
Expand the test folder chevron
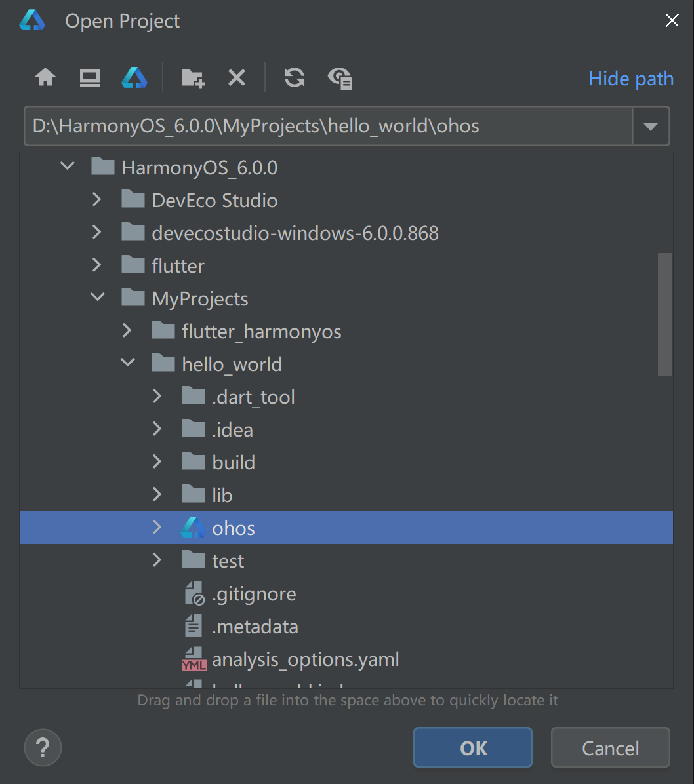tap(157, 560)
